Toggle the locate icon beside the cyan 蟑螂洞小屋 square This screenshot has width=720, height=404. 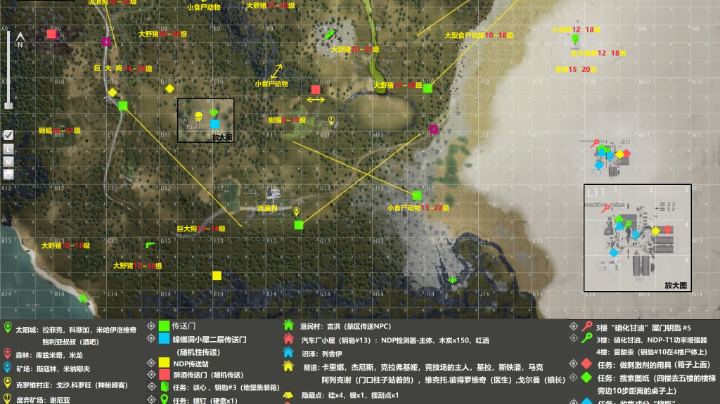click(x=151, y=338)
